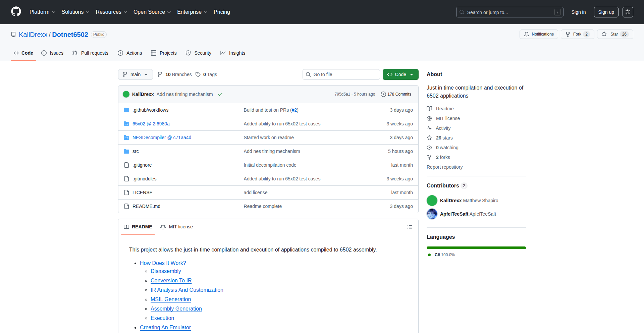644x333 pixels.
Task: Open the 178 Commits history
Action: point(396,94)
